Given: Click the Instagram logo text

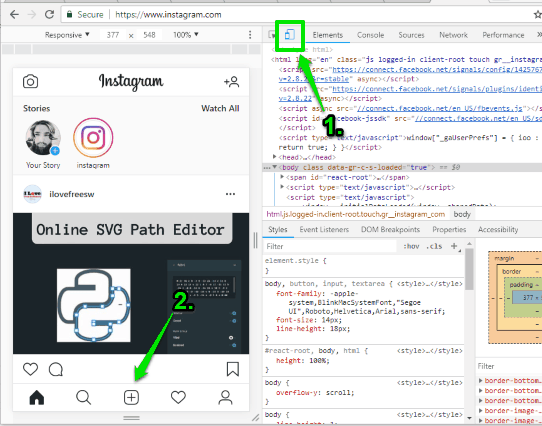Looking at the screenshot, I should click(131, 82).
